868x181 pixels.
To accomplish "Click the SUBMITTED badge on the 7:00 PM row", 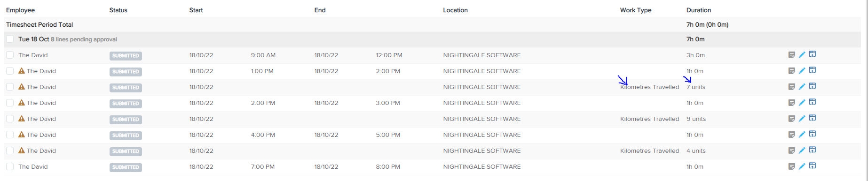I will pos(126,167).
